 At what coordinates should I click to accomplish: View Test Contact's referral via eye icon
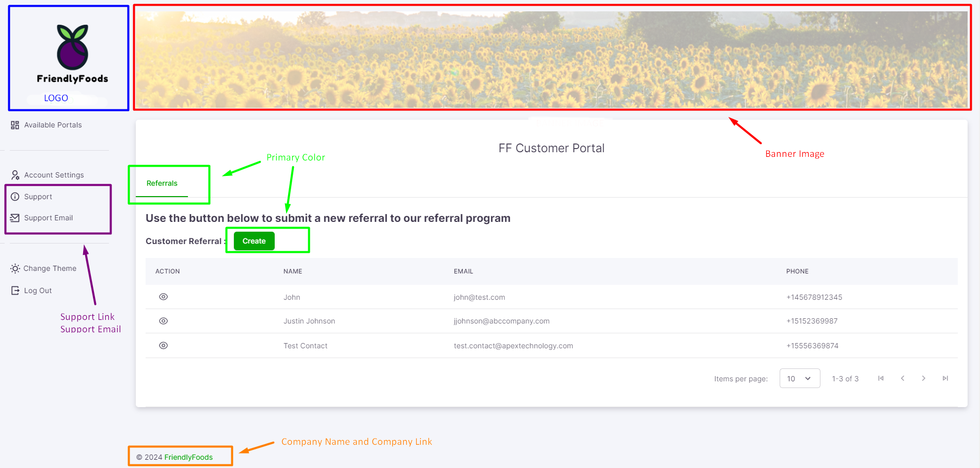pyautogui.click(x=163, y=346)
